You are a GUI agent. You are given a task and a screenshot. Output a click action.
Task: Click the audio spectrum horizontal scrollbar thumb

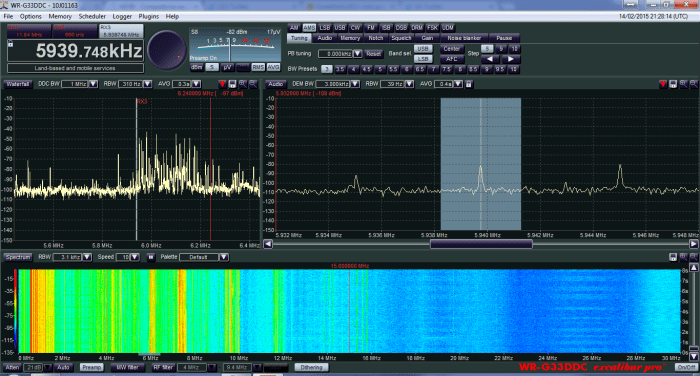click(481, 244)
